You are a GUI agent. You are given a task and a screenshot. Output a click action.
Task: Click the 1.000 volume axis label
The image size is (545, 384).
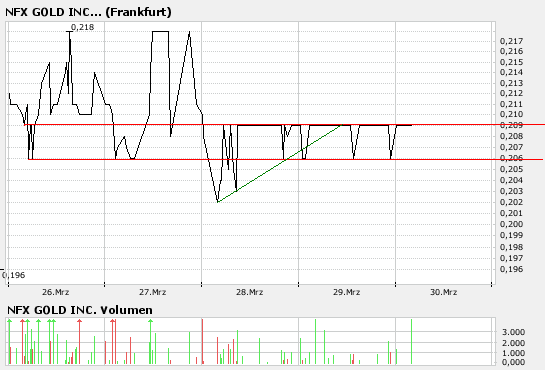513,353
